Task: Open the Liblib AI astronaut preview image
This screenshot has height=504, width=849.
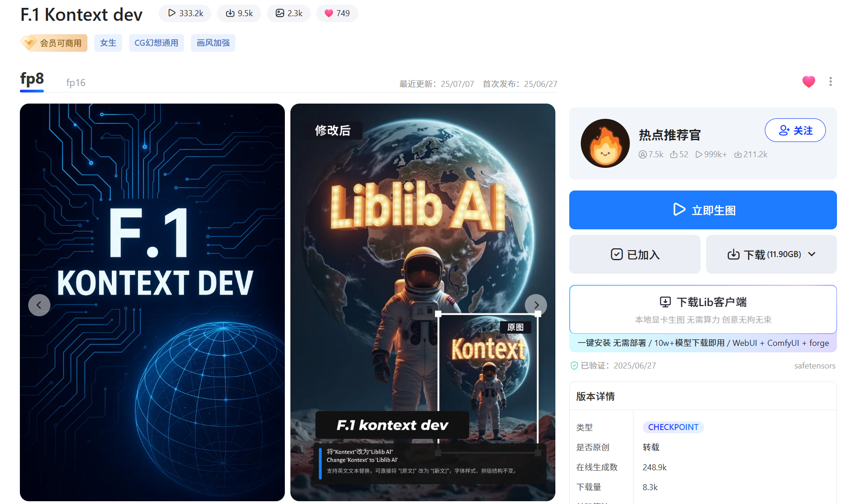Action: [423, 302]
